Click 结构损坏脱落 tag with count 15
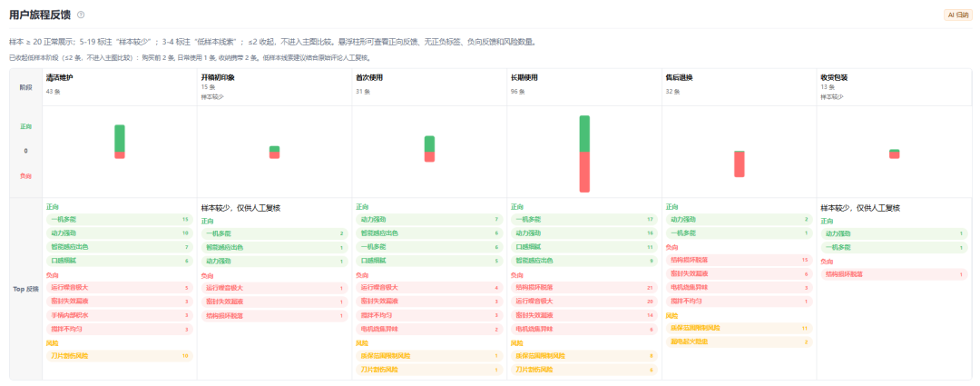980x386 pixels. click(x=740, y=261)
